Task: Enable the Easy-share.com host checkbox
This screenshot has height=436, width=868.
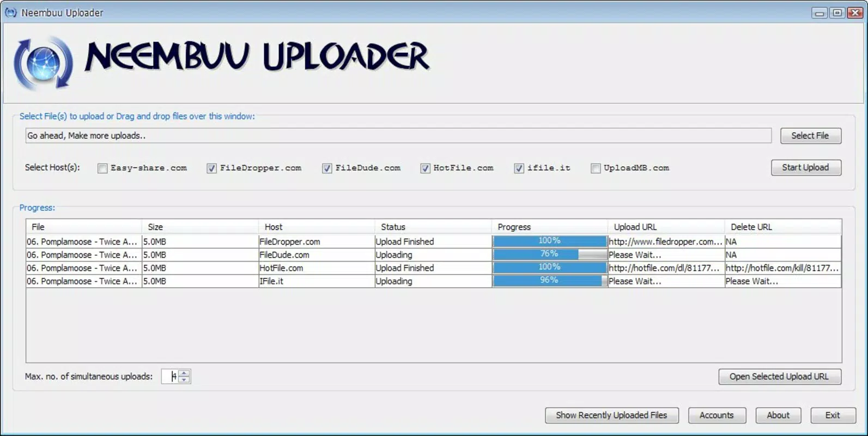Action: coord(102,168)
